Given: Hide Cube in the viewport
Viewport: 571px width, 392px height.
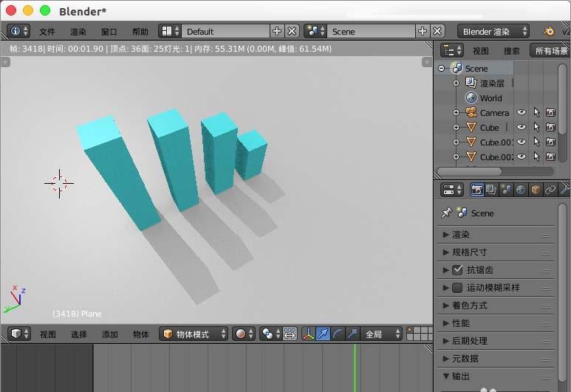Looking at the screenshot, I should coord(522,127).
